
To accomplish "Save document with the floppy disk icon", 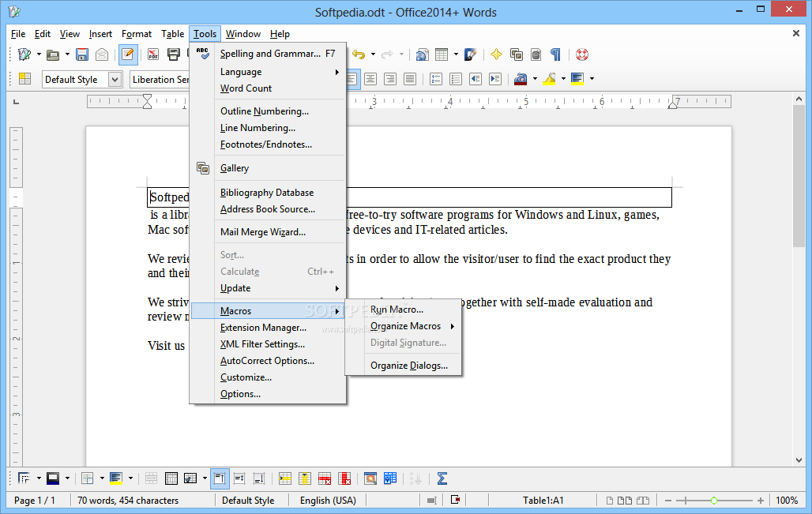I will coord(82,54).
